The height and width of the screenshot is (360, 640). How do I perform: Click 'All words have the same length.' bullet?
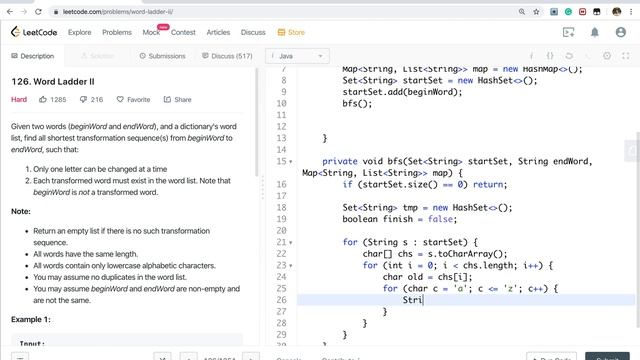click(85, 254)
